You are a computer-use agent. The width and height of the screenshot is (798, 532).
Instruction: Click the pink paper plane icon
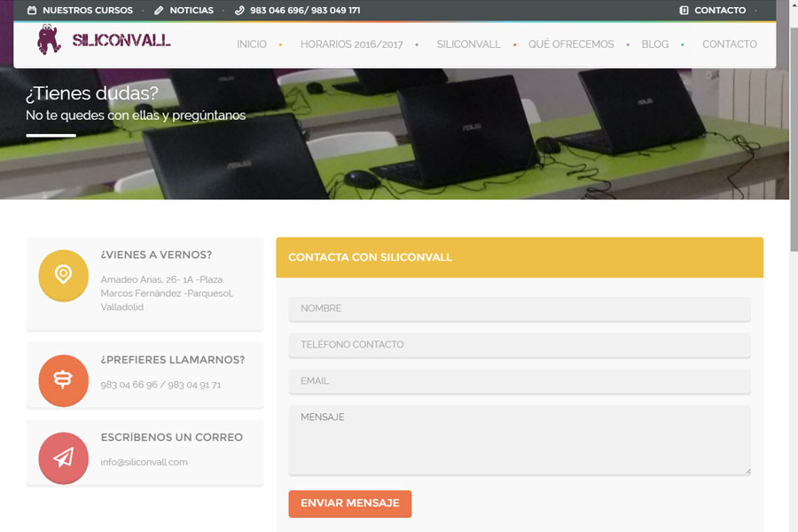63,458
